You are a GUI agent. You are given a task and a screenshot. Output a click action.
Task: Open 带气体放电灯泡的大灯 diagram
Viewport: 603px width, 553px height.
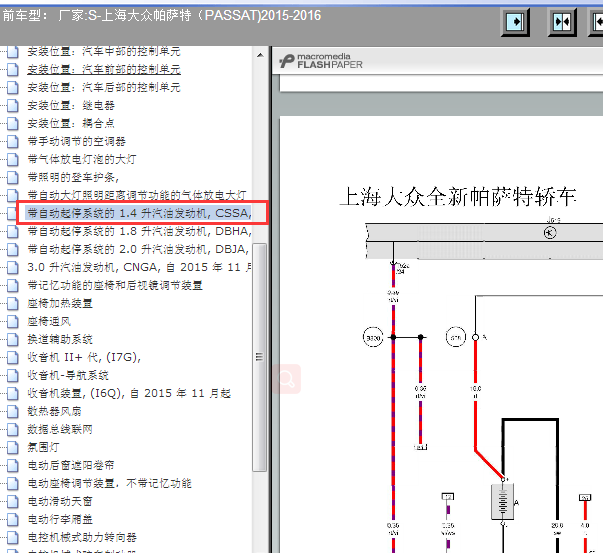coord(82,159)
